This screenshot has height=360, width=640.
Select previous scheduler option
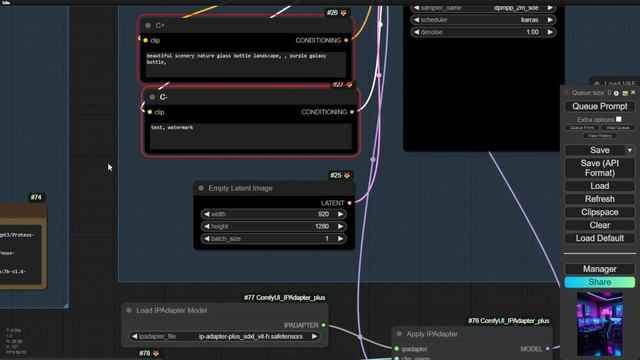point(416,20)
